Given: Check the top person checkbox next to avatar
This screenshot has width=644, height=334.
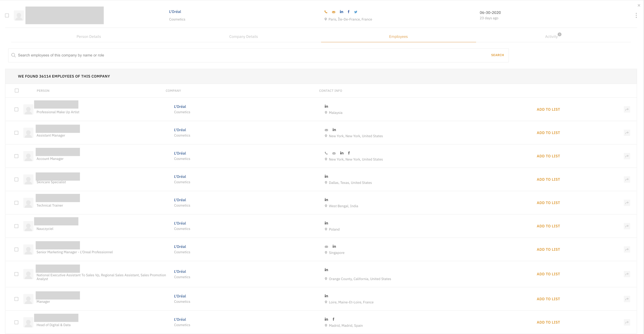Looking at the screenshot, I should (x=7, y=15).
